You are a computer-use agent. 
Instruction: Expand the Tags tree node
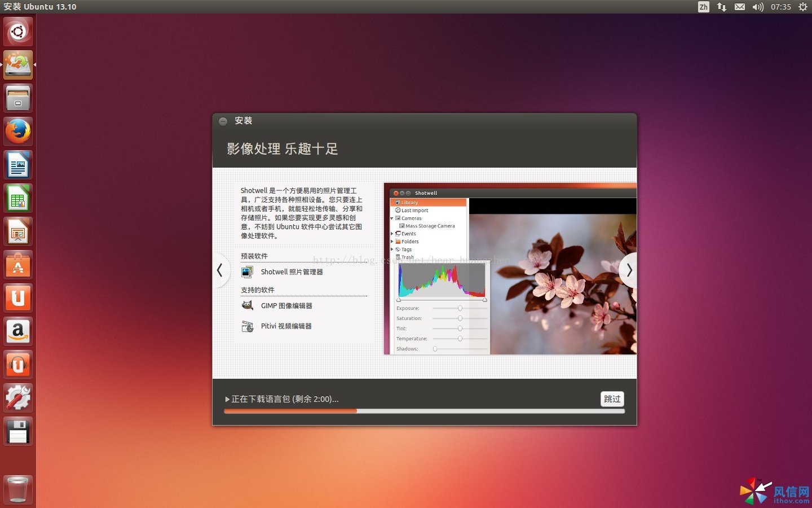392,249
